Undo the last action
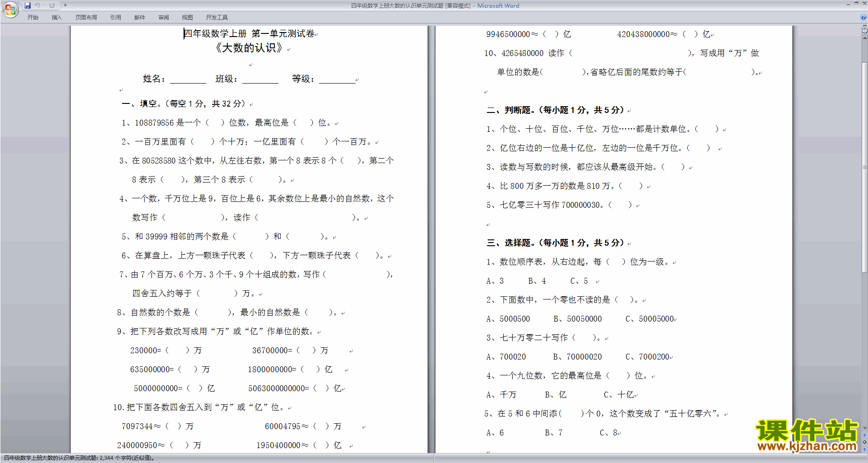Screen dimensions: 868x463 38,5
